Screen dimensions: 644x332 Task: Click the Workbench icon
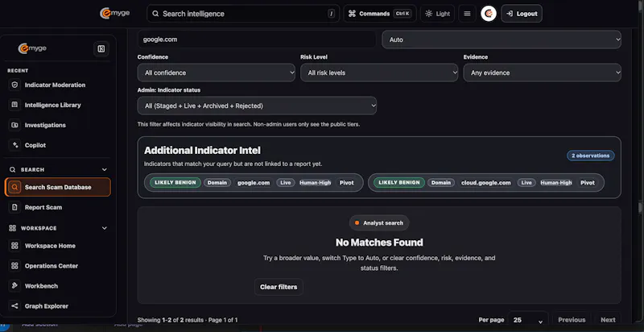point(14,286)
